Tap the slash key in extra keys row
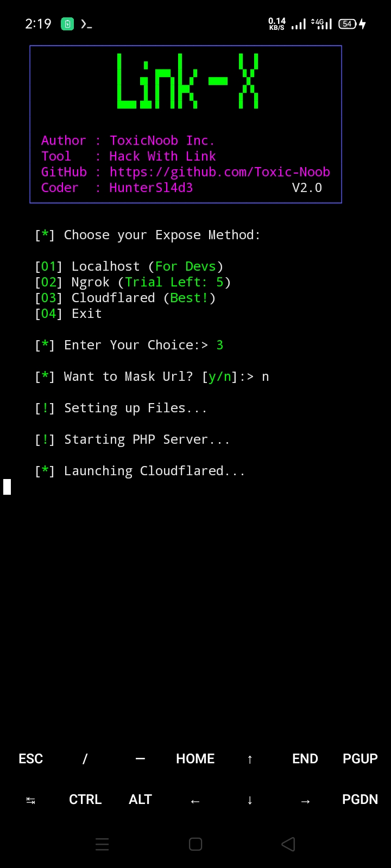The image size is (391, 868). pos(85,758)
